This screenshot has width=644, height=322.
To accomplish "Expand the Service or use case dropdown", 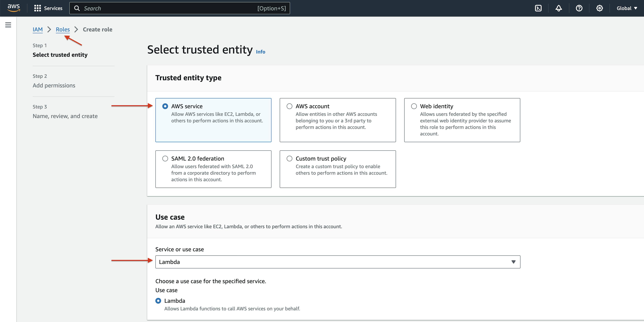I will click(x=337, y=262).
